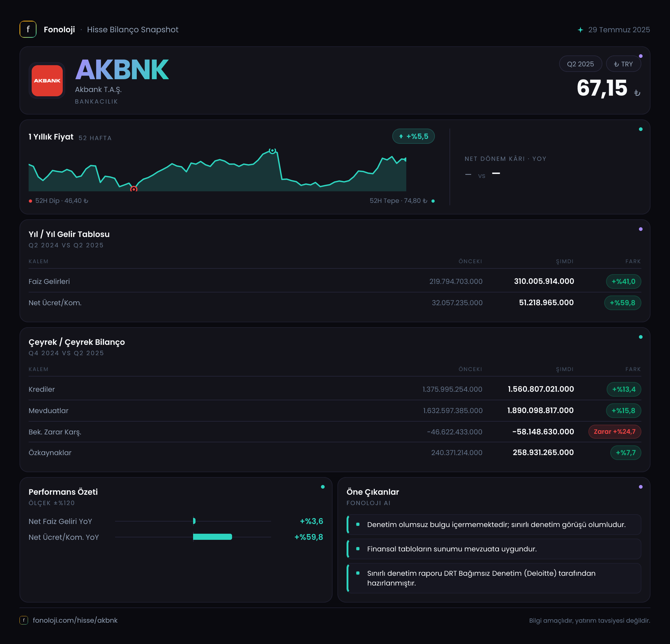Screen dimensions: 670x644
Task: Click the +%59,8 badge for Net Ücret/Kom.
Action: [622, 303]
